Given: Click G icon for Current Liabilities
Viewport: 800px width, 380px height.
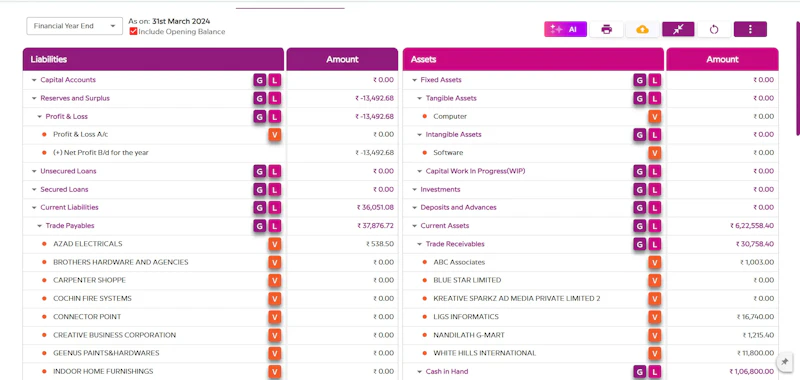Looking at the screenshot, I should tap(260, 208).
